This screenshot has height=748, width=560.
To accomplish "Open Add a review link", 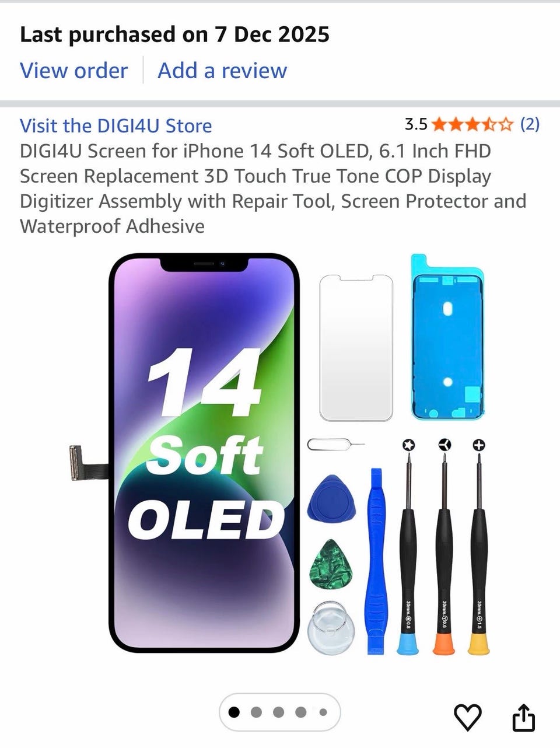I will pos(222,71).
